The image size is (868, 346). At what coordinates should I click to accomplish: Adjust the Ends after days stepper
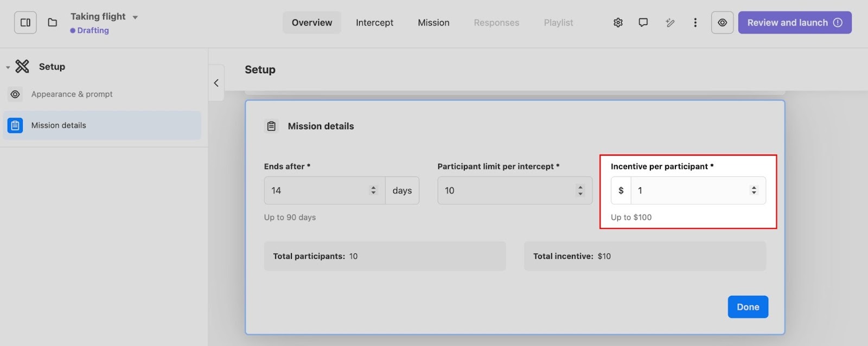pyautogui.click(x=373, y=190)
